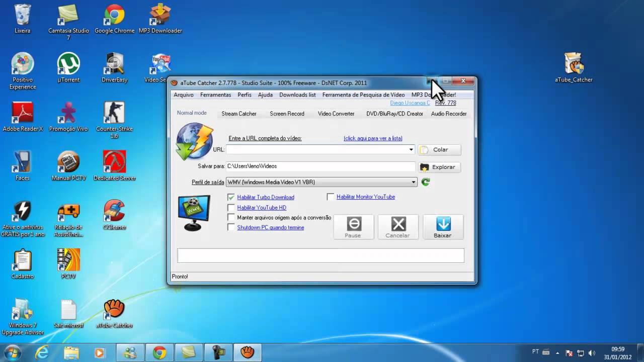Click the Cancelar button

(x=398, y=227)
